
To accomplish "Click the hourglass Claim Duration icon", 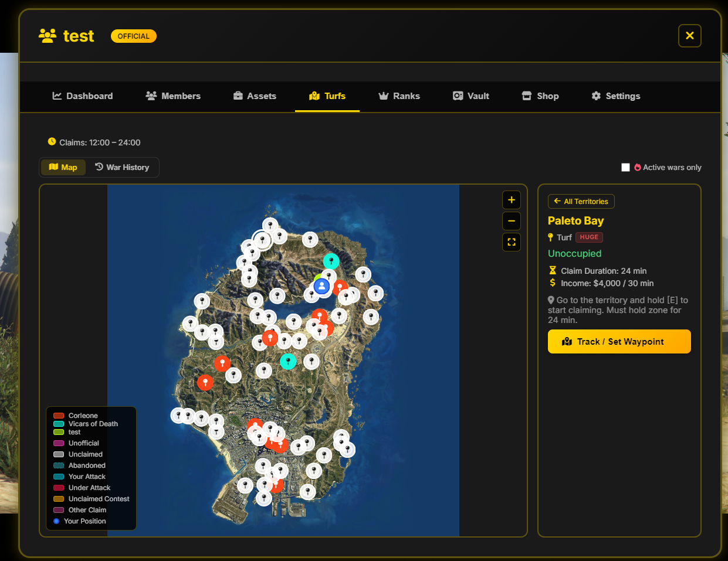I will pyautogui.click(x=552, y=270).
